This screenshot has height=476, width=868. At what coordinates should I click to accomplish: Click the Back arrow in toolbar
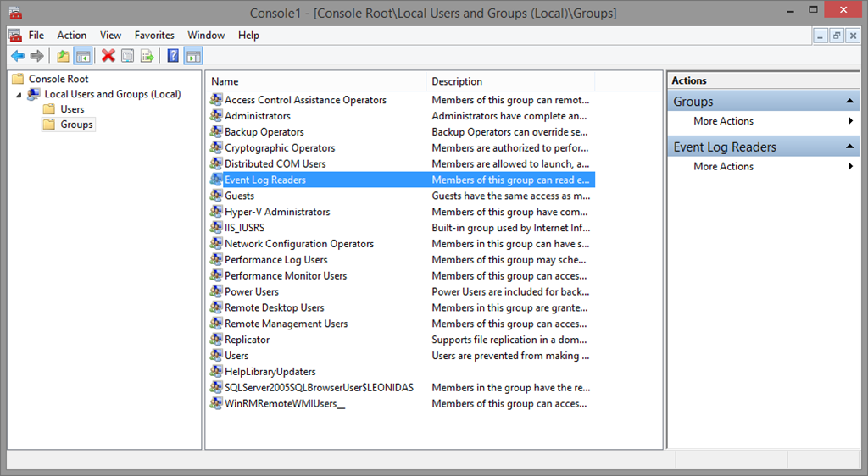[x=18, y=56]
